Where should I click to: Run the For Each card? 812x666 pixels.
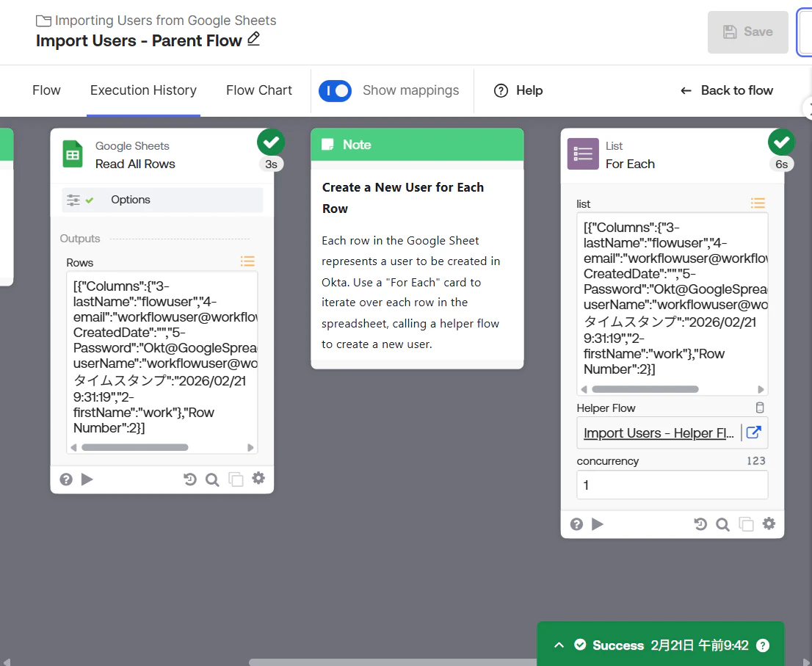[x=598, y=524]
